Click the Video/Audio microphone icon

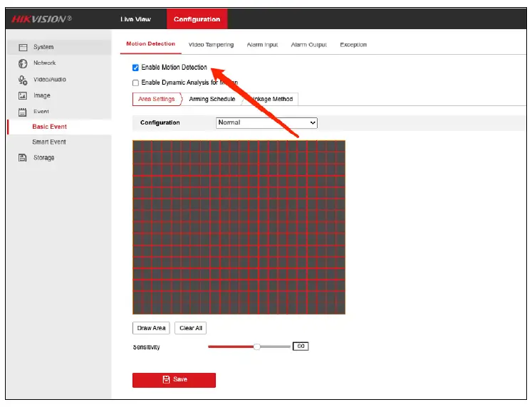click(23, 80)
